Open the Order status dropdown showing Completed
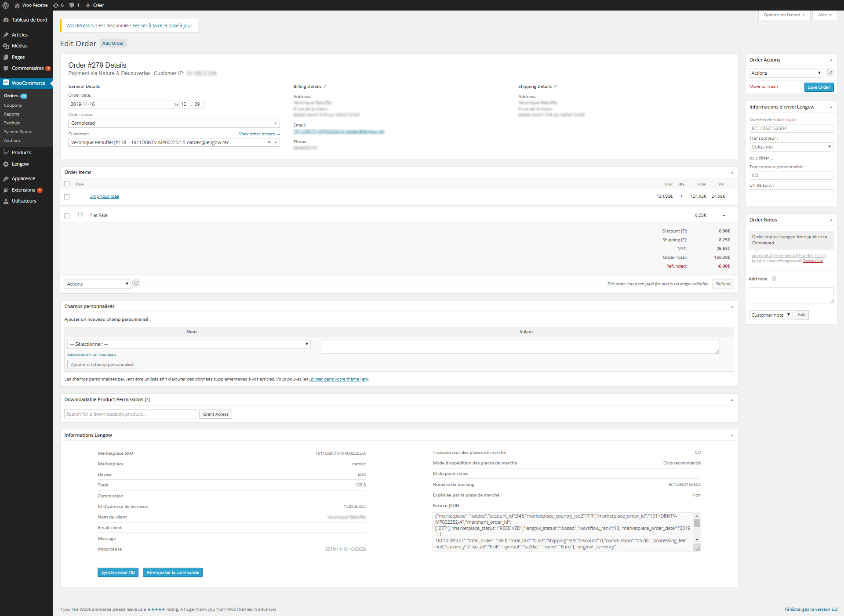The height and width of the screenshot is (616, 844). 174,123
